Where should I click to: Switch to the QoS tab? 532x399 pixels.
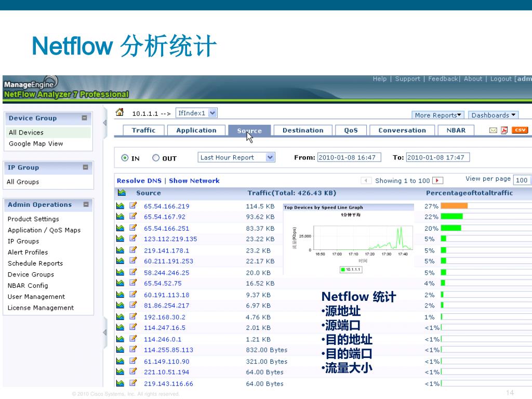click(x=351, y=130)
